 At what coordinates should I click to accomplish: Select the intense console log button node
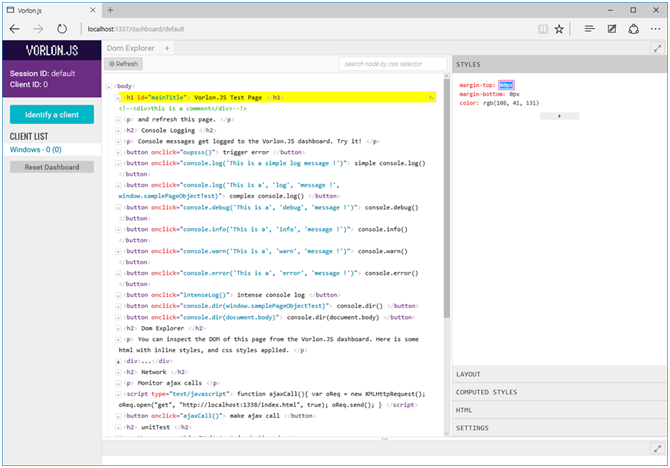pyautogui.click(x=232, y=295)
